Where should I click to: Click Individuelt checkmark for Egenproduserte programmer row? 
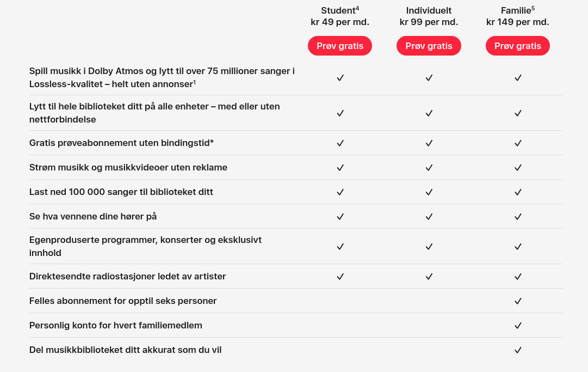point(429,247)
